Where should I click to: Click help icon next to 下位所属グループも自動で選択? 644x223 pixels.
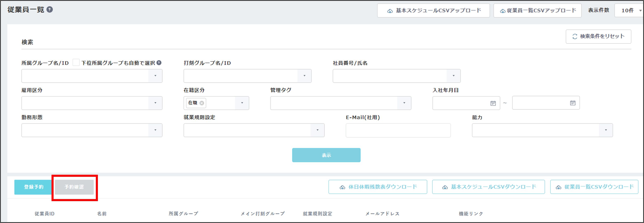159,63
